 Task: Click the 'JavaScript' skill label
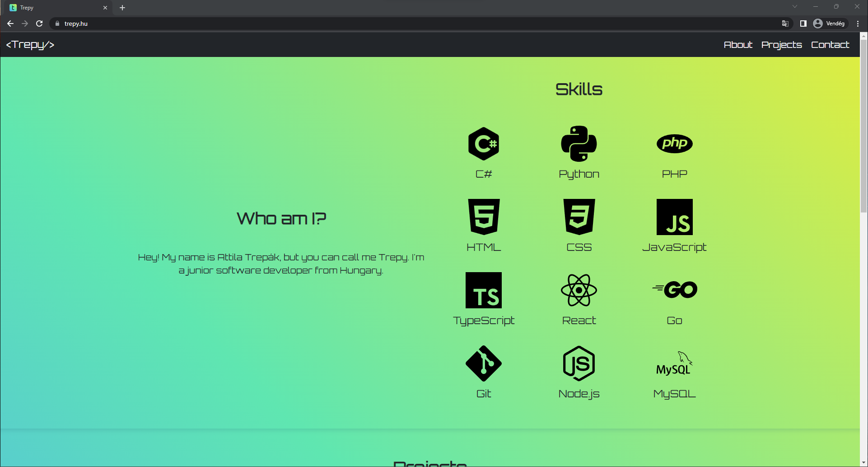[x=674, y=248]
